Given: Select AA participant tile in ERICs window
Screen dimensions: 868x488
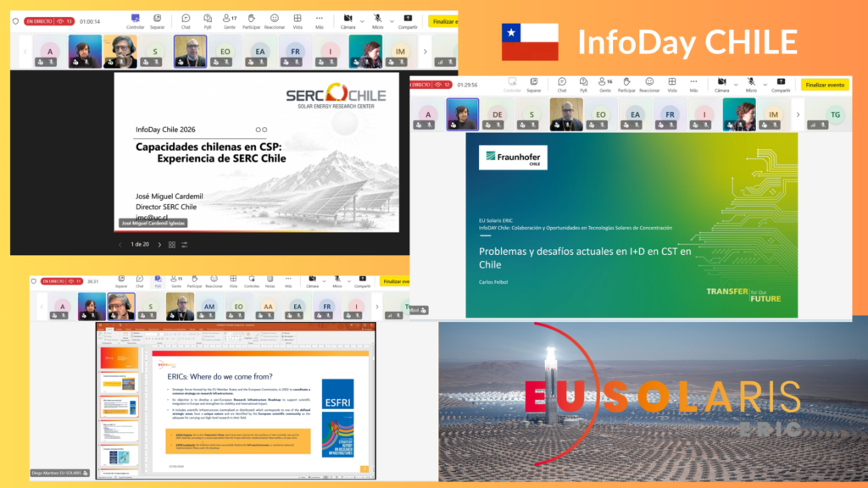Looking at the screenshot, I should pos(268,307).
